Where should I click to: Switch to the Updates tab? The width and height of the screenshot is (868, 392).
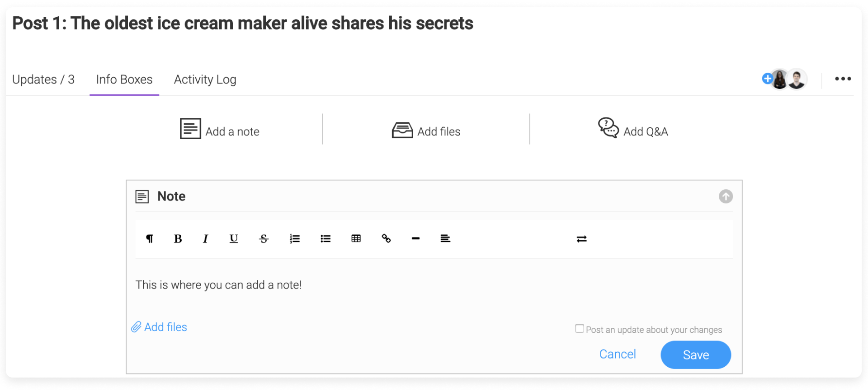pos(43,79)
